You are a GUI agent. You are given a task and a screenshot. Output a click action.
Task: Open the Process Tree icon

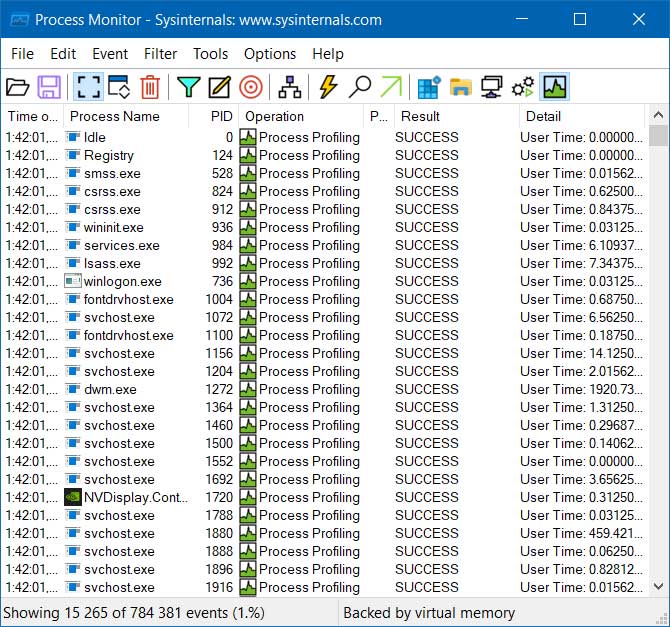pyautogui.click(x=290, y=87)
